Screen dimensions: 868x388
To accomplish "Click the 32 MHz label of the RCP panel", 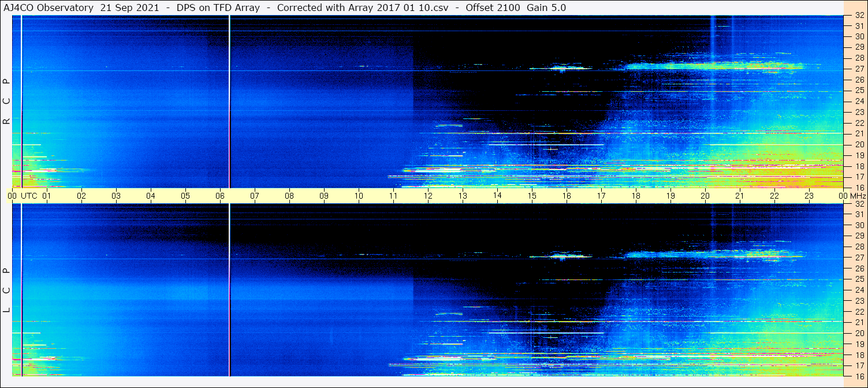I will tap(859, 16).
